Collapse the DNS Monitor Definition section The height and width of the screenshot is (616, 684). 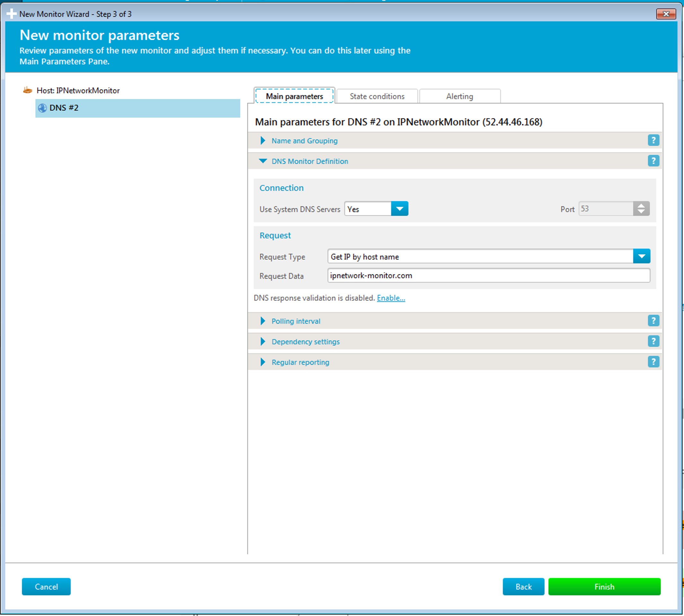263,161
